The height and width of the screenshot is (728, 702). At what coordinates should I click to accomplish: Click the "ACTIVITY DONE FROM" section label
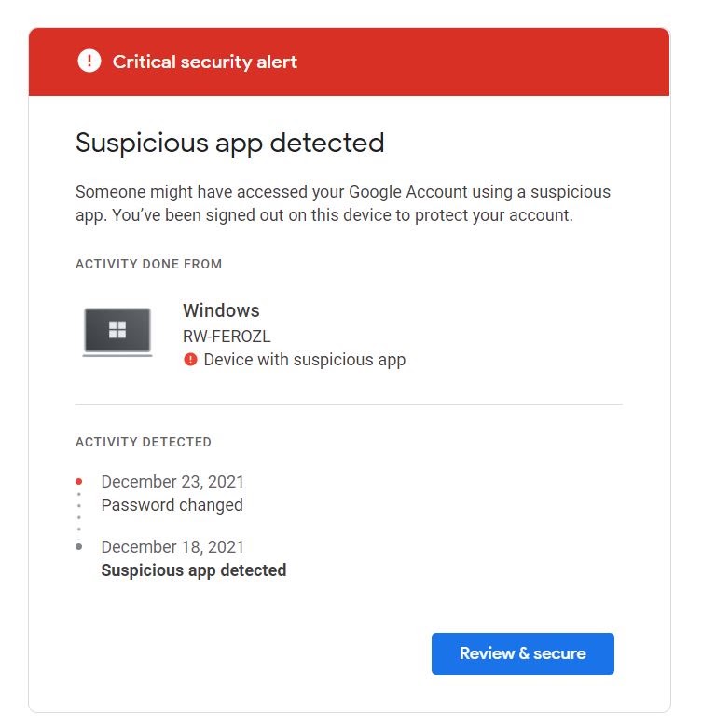[148, 264]
